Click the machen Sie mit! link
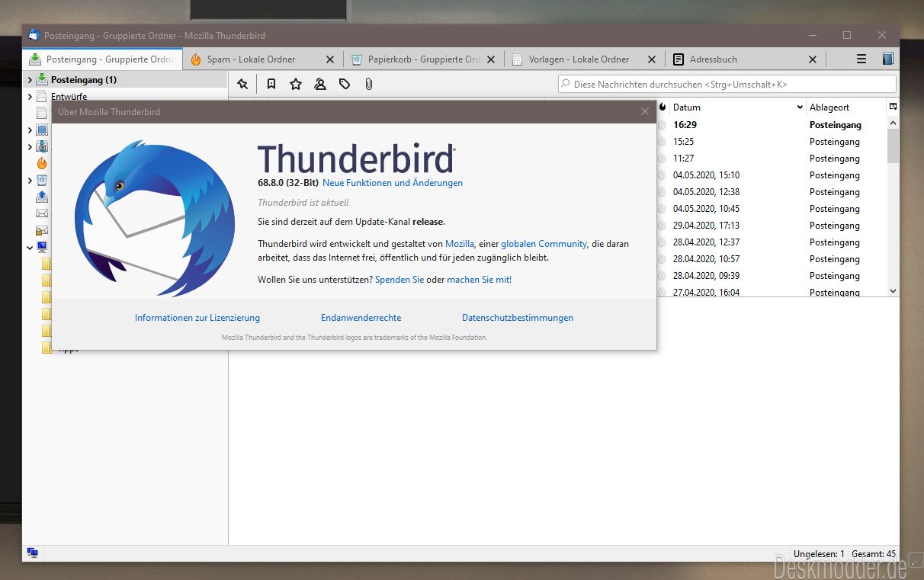This screenshot has width=924, height=580. tap(480, 280)
